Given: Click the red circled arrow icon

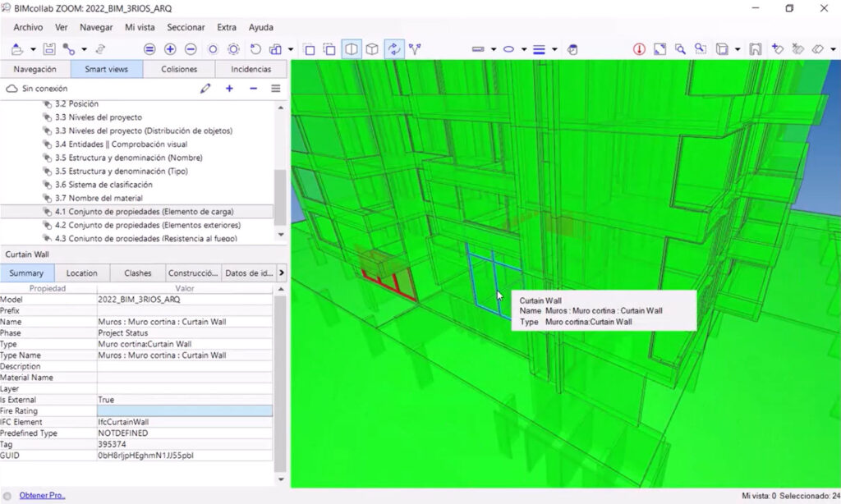Looking at the screenshot, I should pos(639,49).
